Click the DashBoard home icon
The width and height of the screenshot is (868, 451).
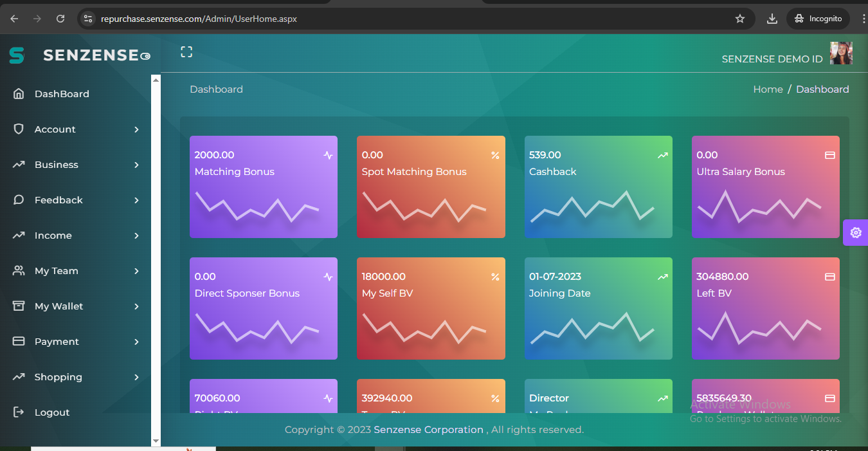tap(19, 94)
